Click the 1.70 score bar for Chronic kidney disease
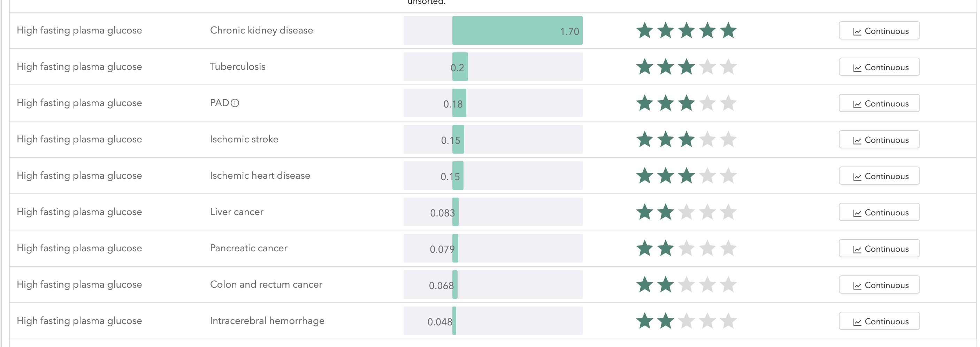 (493, 30)
